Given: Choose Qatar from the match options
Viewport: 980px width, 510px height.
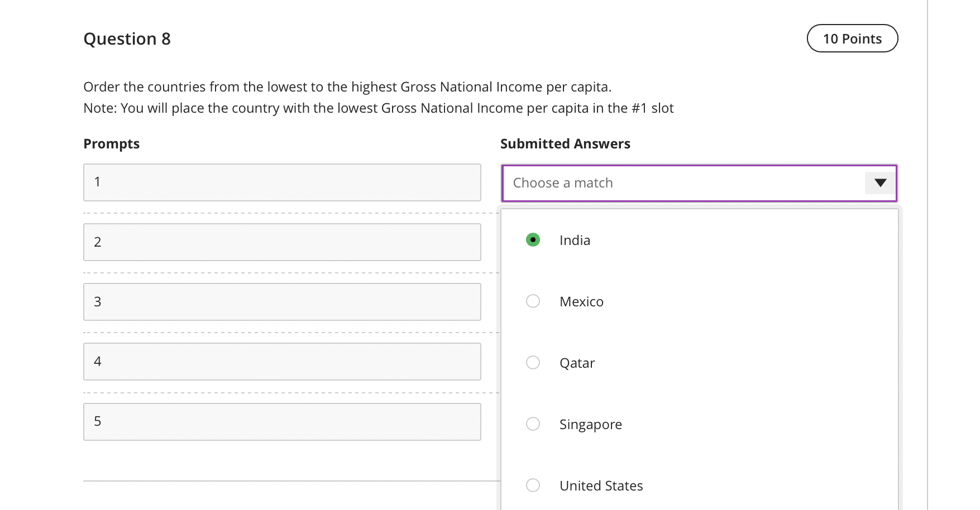Looking at the screenshot, I should (x=533, y=363).
